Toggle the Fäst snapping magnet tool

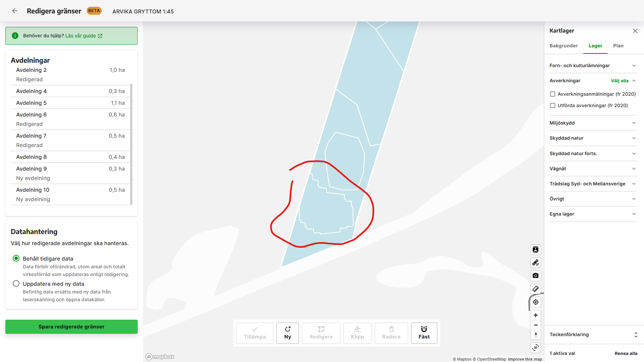pos(424,333)
